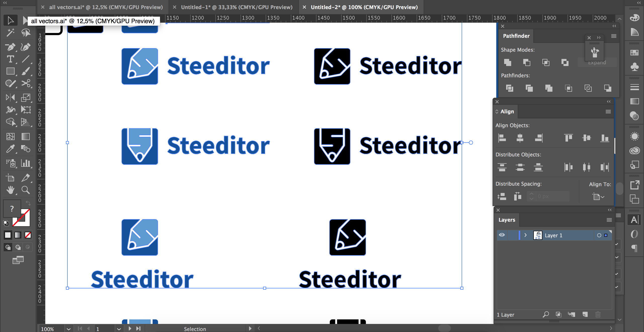
Task: Select the Type tool
Action: point(10,59)
